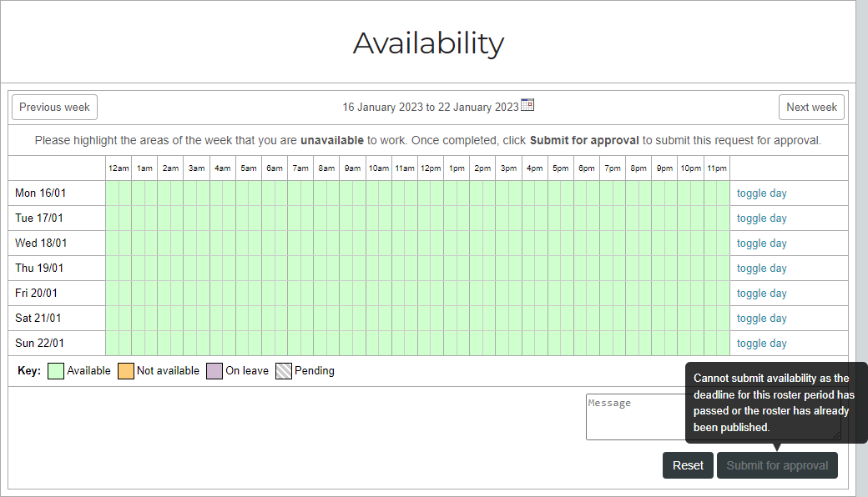Toggle day for Wed 18/01
The height and width of the screenshot is (497, 868).
(761, 243)
